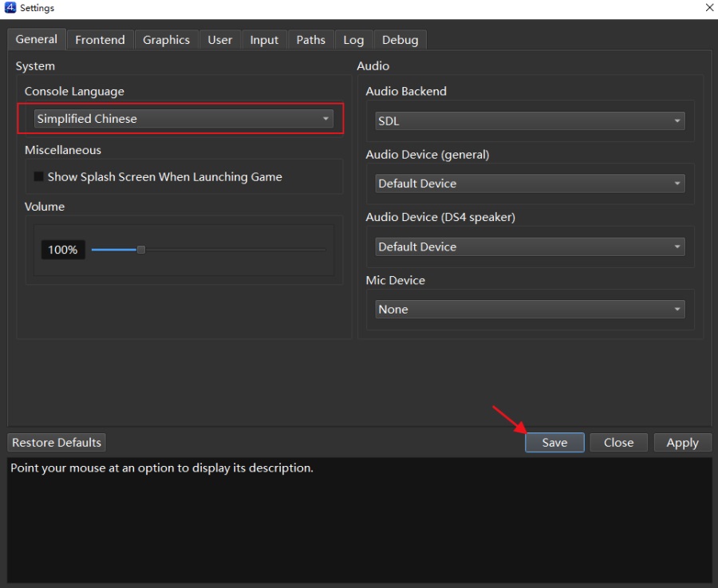Click the Close button beside Save

click(618, 442)
